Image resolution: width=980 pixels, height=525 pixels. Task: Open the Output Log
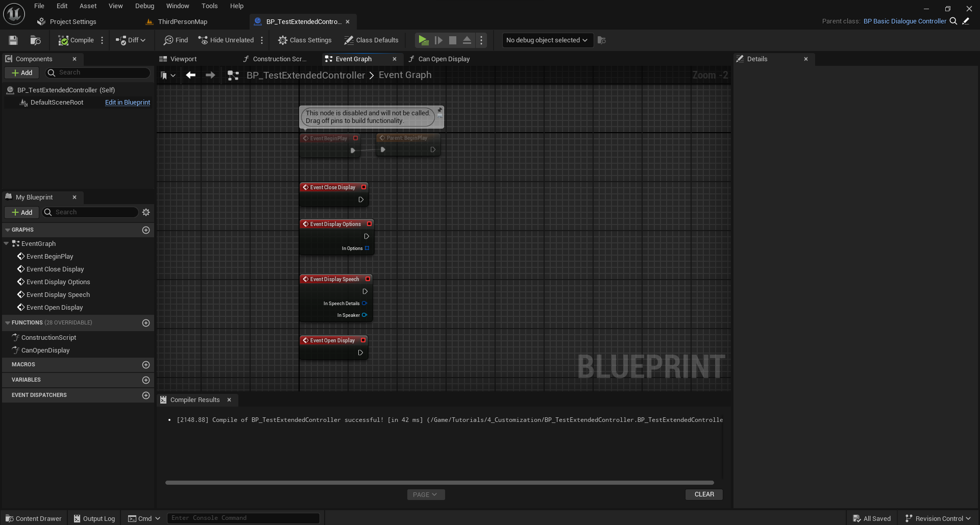94,518
